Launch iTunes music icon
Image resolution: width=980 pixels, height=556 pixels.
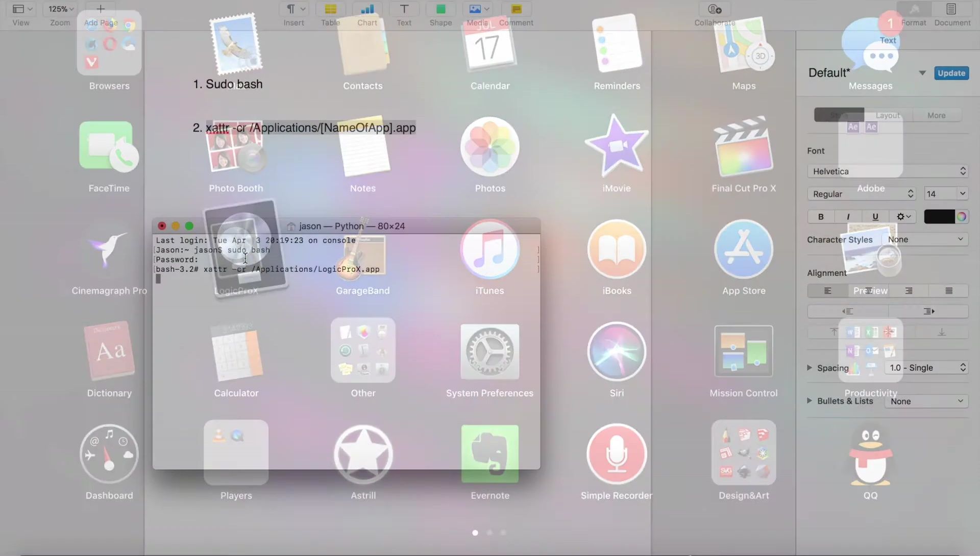point(489,249)
